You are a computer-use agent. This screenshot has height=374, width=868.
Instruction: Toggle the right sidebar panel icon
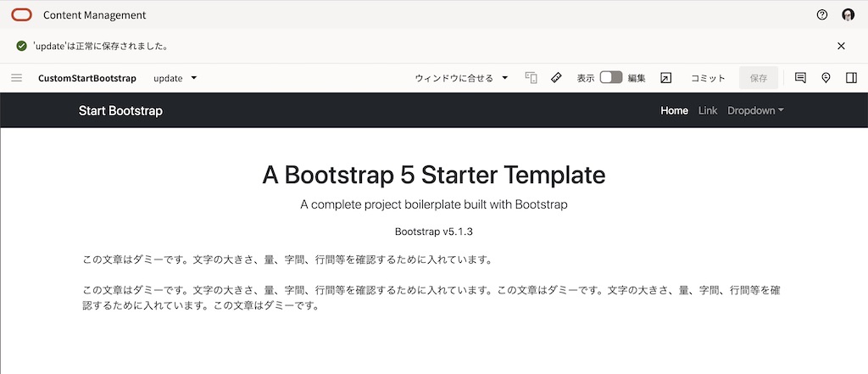[x=851, y=78]
